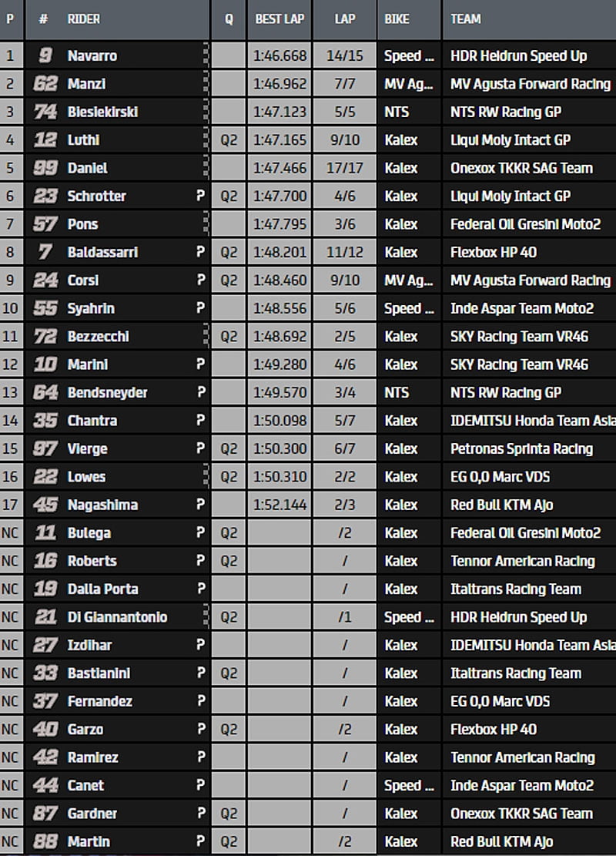Click the RIDER column header
Screen dimensions: 616x856
[x=83, y=18]
